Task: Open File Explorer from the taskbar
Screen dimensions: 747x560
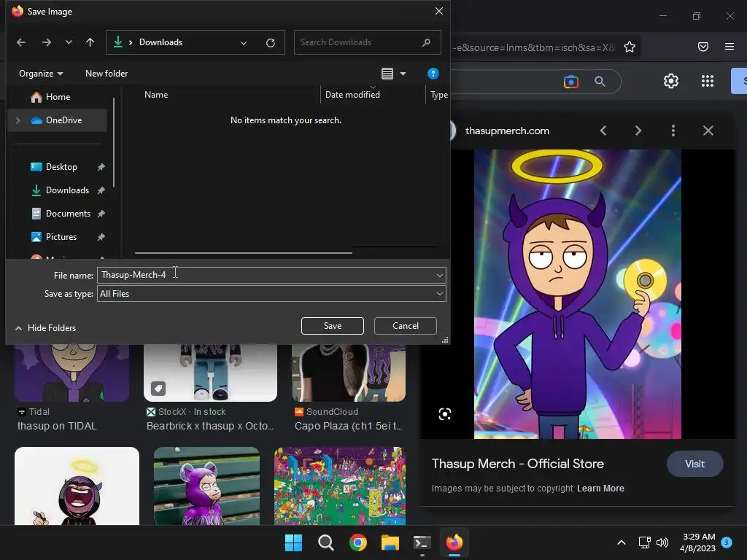Action: [390, 542]
